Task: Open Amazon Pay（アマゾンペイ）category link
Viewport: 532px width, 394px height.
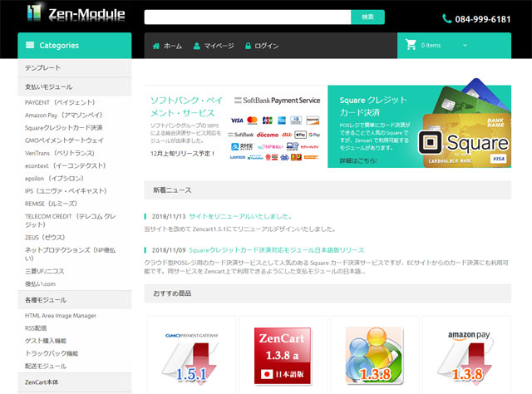Action: (x=64, y=115)
